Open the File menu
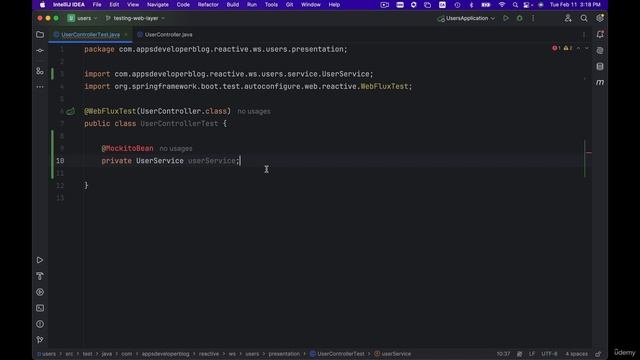This screenshot has width=640, height=360. click(x=97, y=5)
